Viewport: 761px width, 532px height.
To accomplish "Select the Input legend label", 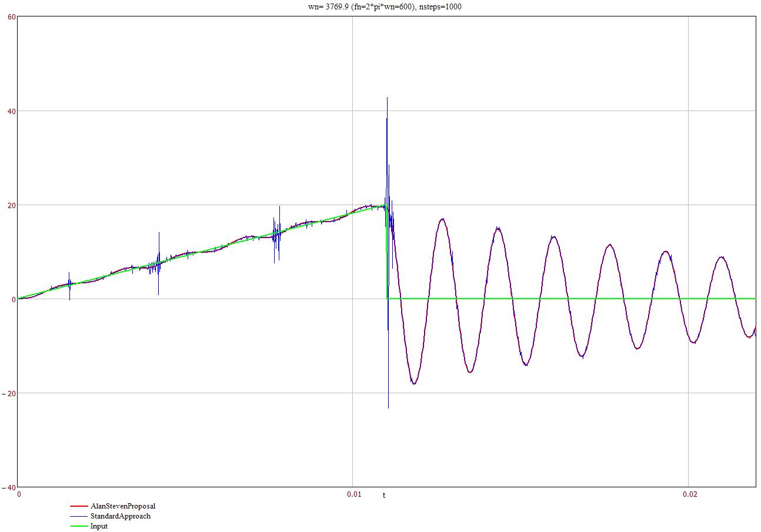I will pyautogui.click(x=98, y=526).
